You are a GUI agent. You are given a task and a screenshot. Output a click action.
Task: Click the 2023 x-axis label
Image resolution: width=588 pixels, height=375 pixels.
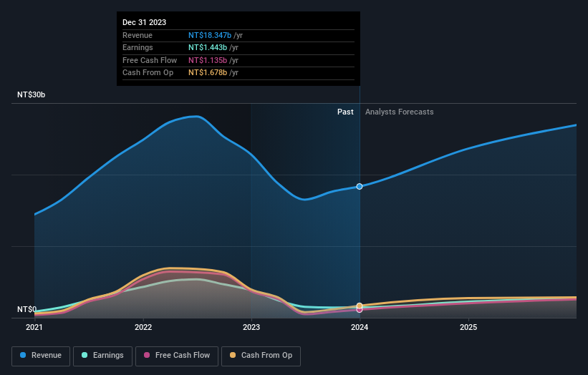tap(251, 328)
